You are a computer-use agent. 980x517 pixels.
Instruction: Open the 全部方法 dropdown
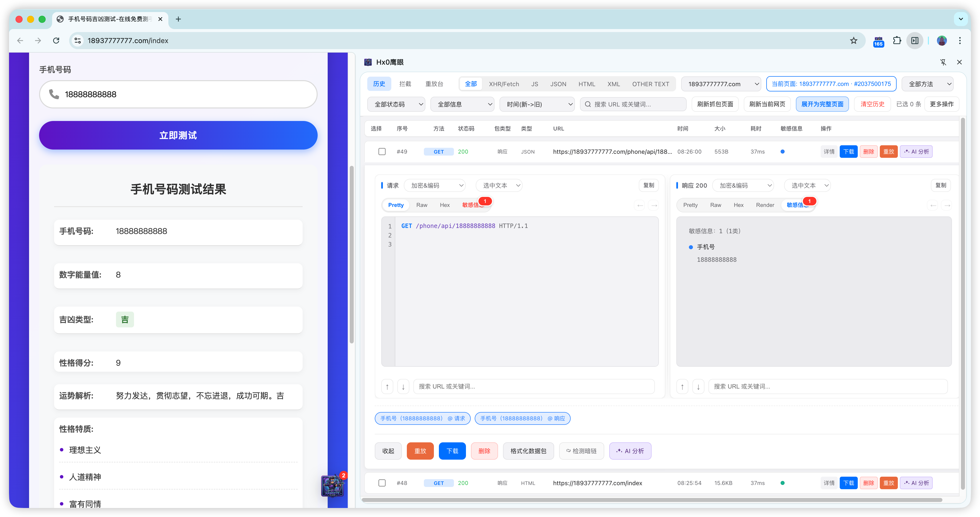927,84
